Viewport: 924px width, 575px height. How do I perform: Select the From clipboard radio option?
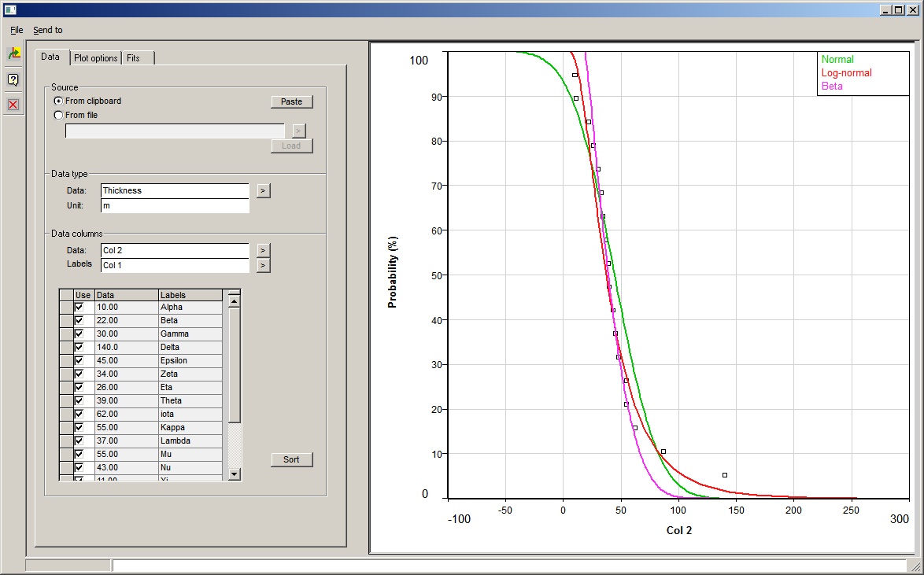point(58,101)
